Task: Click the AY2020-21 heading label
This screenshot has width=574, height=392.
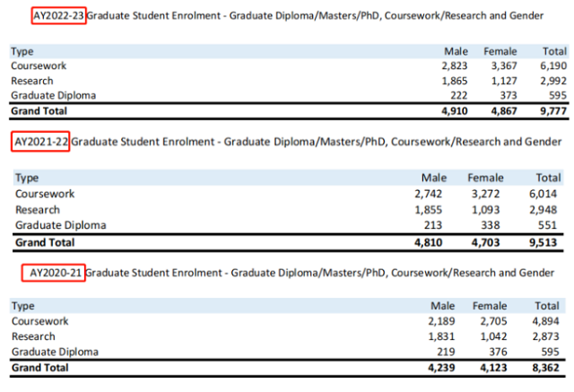Action: [x=56, y=273]
